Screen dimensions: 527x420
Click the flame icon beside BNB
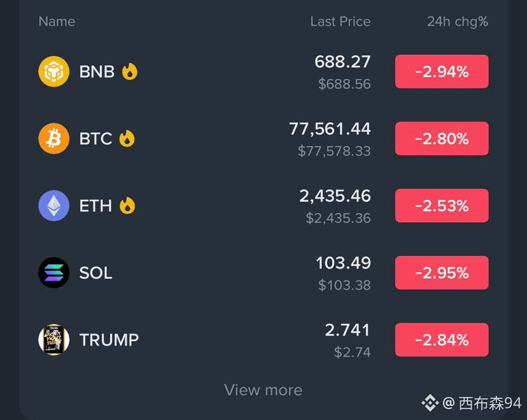pyautogui.click(x=130, y=71)
